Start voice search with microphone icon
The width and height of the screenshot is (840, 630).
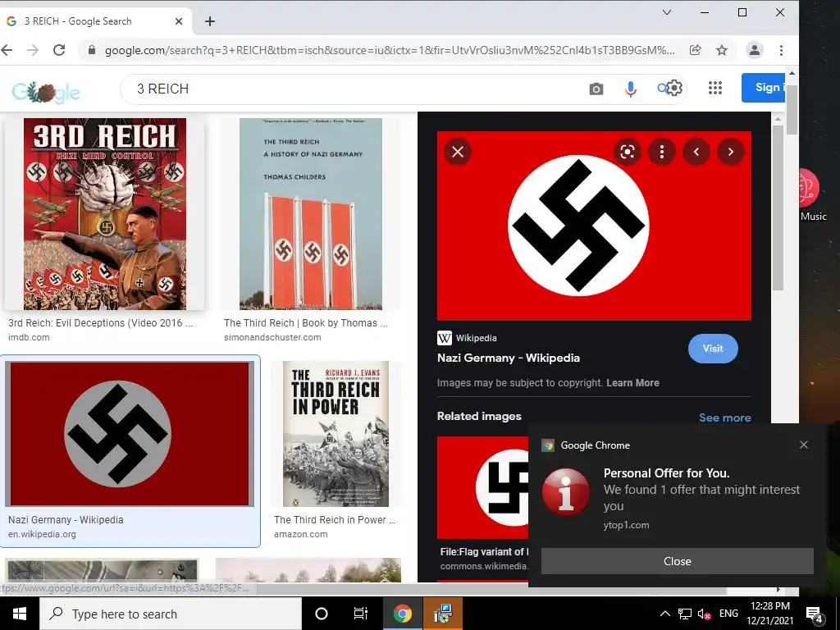[x=631, y=89]
